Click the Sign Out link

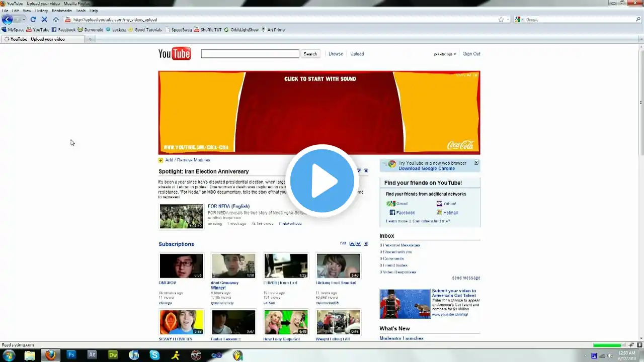tap(471, 54)
